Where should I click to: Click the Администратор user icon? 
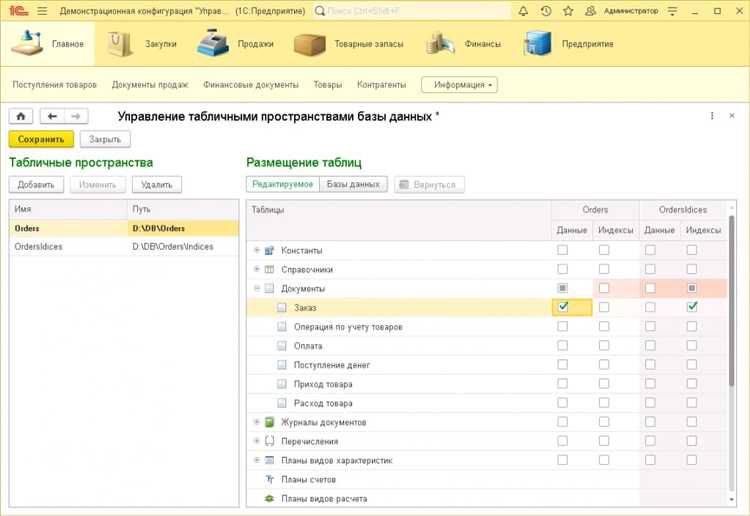click(x=590, y=11)
